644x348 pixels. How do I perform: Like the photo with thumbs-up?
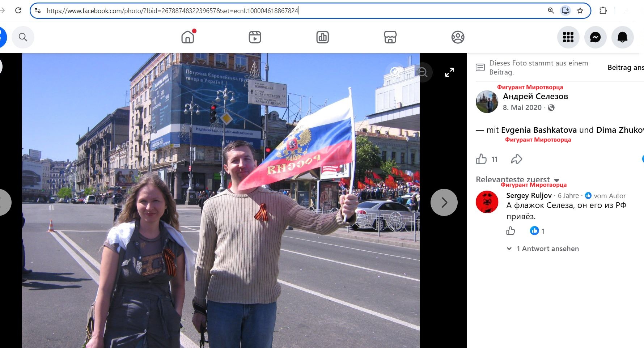[481, 159]
